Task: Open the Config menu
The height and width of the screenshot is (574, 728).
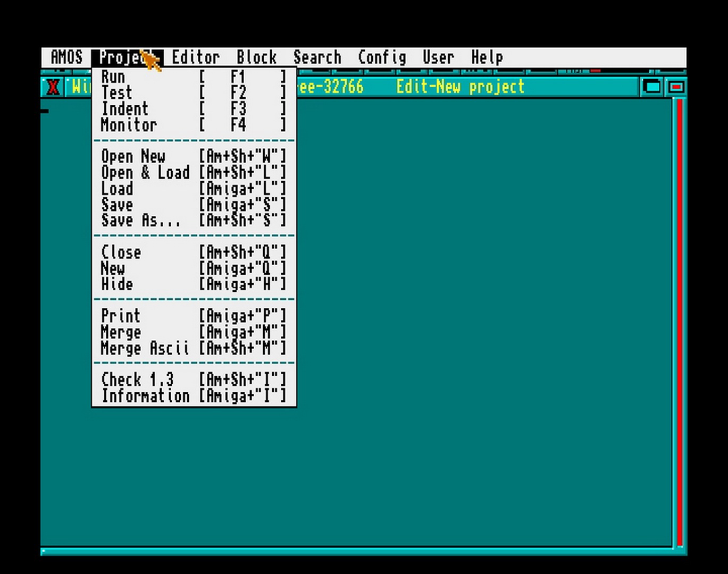Action: coord(382,57)
